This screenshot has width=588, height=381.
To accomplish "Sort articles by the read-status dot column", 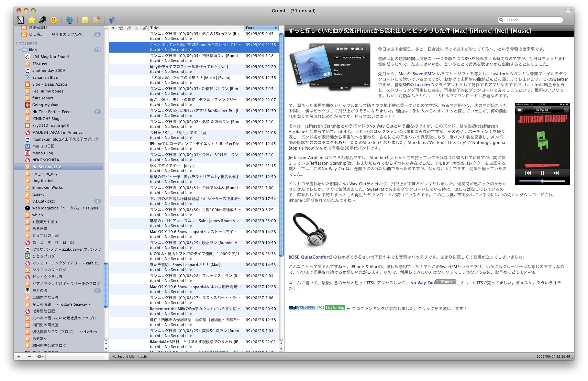I will pyautogui.click(x=113, y=28).
